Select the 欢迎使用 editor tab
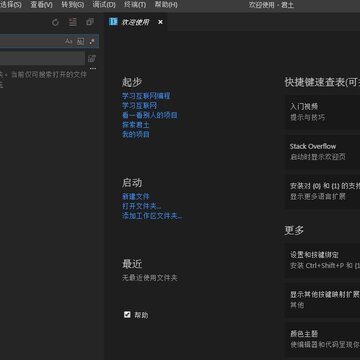The width and height of the screenshot is (360, 360). [137, 22]
